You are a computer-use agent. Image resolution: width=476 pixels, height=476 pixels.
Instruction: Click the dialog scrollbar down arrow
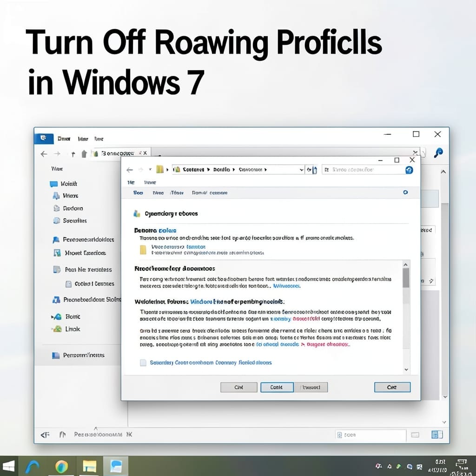[406, 370]
